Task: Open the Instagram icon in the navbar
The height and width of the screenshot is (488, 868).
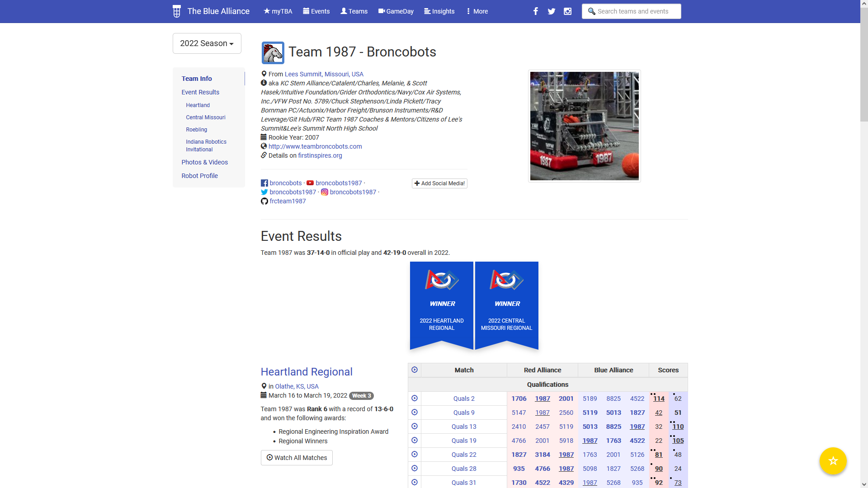Action: [x=568, y=11]
